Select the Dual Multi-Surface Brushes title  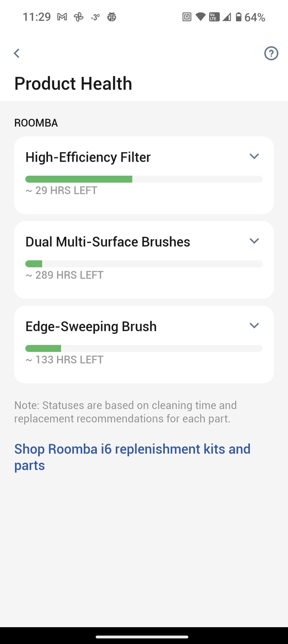coord(108,242)
